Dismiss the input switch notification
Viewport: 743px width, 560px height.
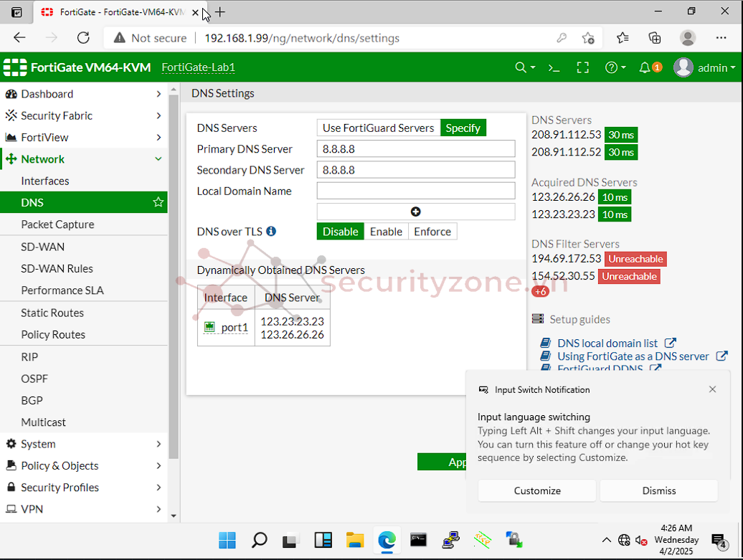click(x=658, y=491)
